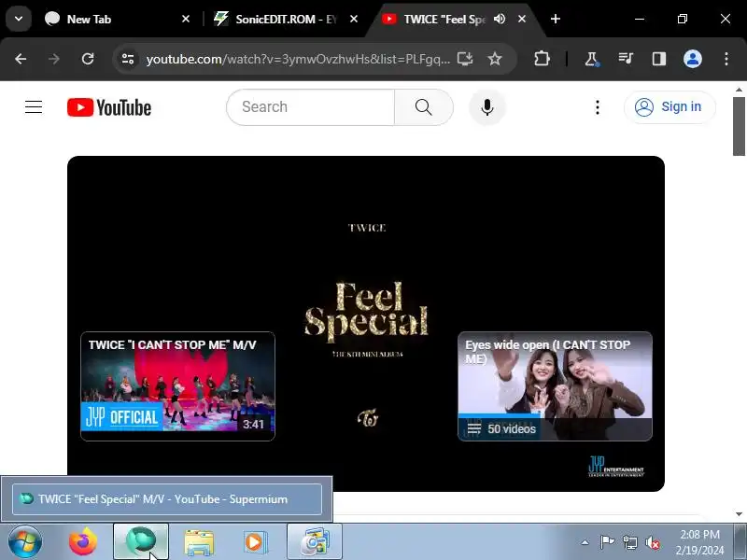Open the YouTube hamburger guide menu
Viewport: 747px width, 560px height.
click(34, 107)
